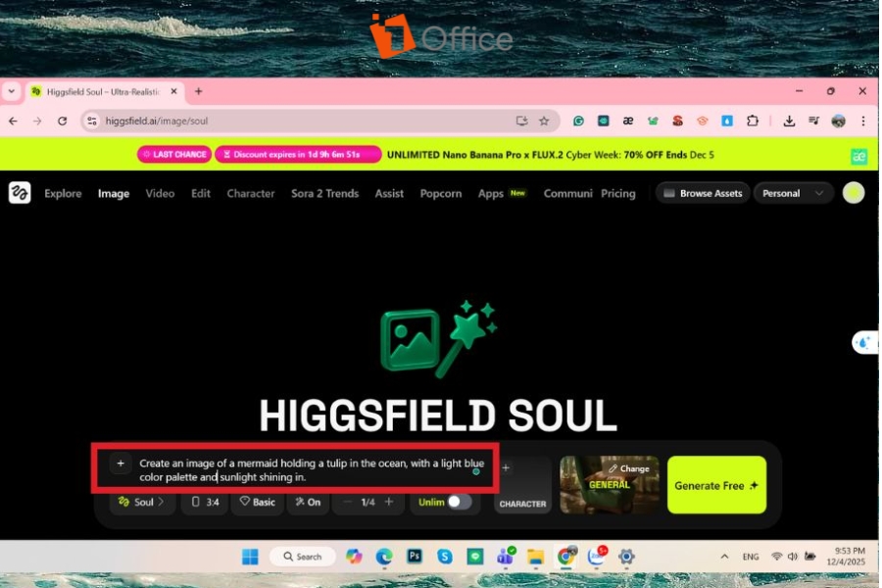Reload the page with refresh icon
This screenshot has height=588, width=882.
tap(63, 121)
